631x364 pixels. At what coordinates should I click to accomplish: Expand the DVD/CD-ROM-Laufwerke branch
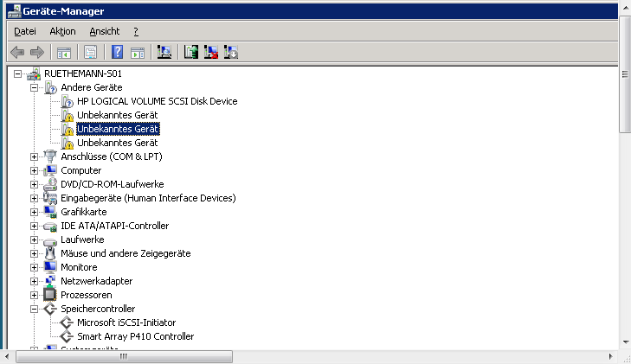pyautogui.click(x=35, y=184)
